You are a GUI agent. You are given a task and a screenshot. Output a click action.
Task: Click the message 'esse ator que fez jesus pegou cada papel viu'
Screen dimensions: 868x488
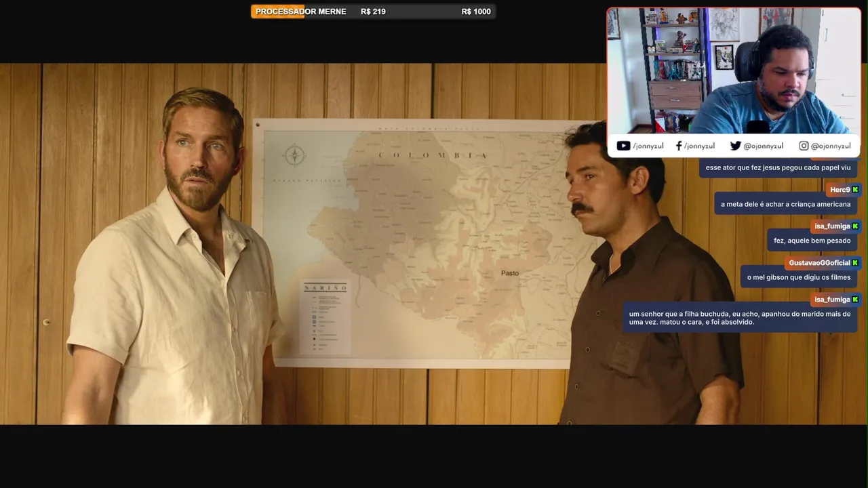[778, 167]
